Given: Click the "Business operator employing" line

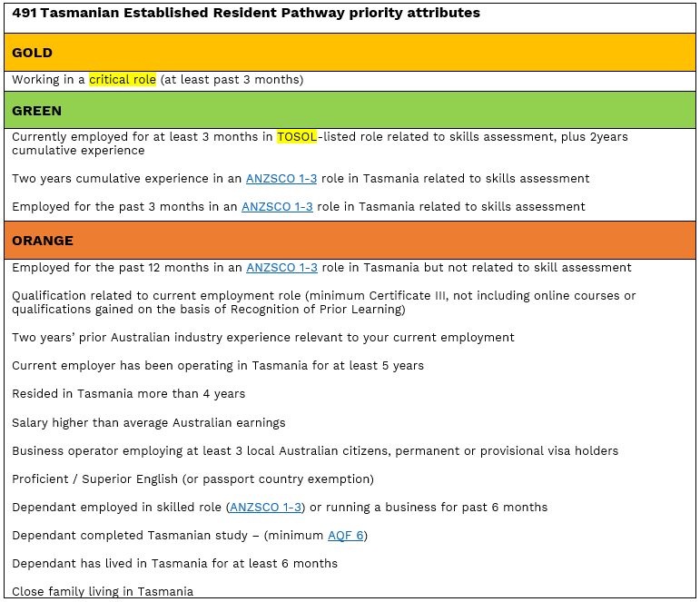Looking at the screenshot, I should [x=315, y=451].
